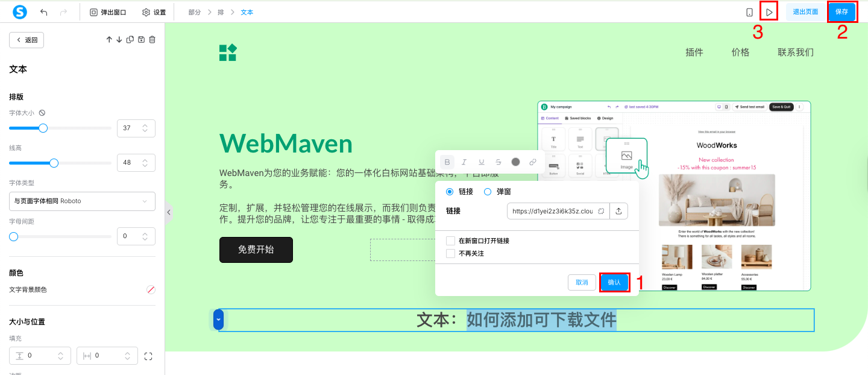Toggle strikethrough in the text toolbar
Screen dimensions: 868x375
pyautogui.click(x=498, y=162)
